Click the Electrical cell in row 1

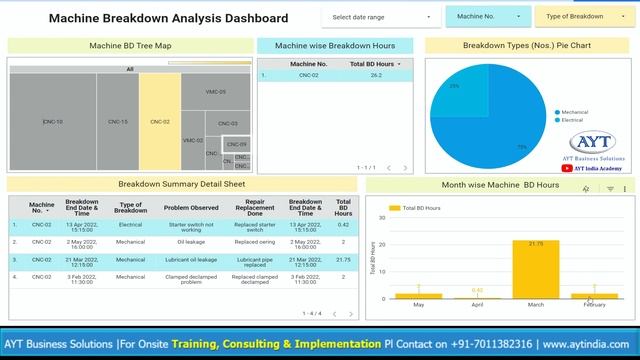tap(131, 225)
